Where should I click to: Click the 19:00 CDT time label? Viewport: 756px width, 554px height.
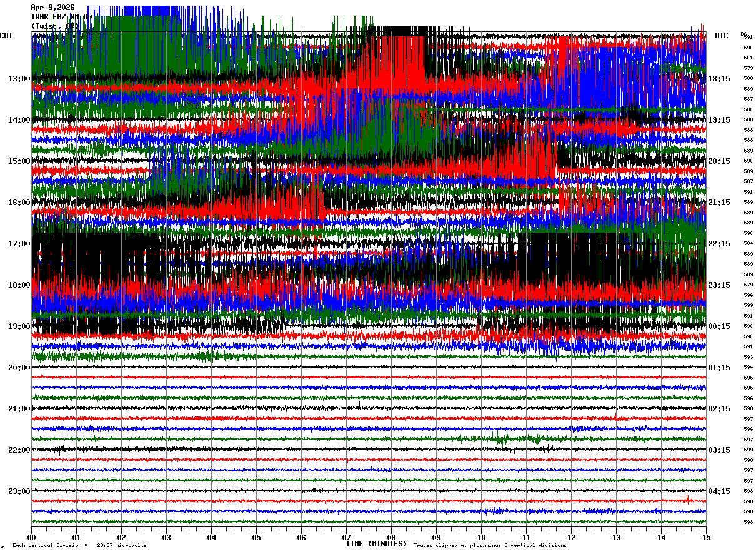19,326
